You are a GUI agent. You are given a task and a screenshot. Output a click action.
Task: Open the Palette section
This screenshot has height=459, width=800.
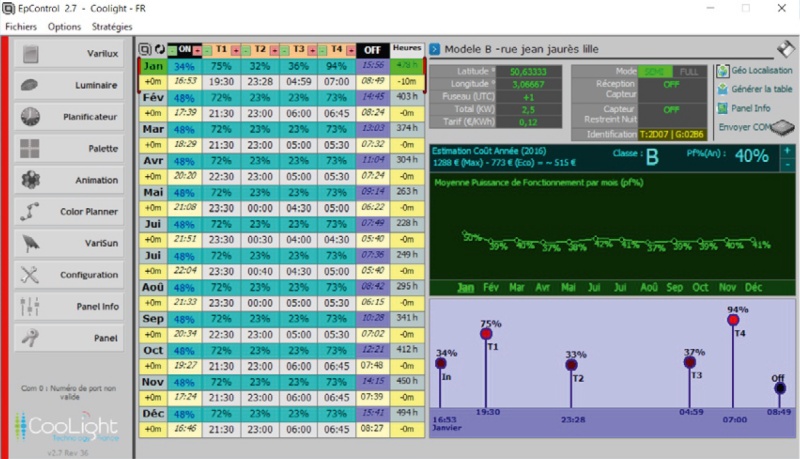point(69,148)
